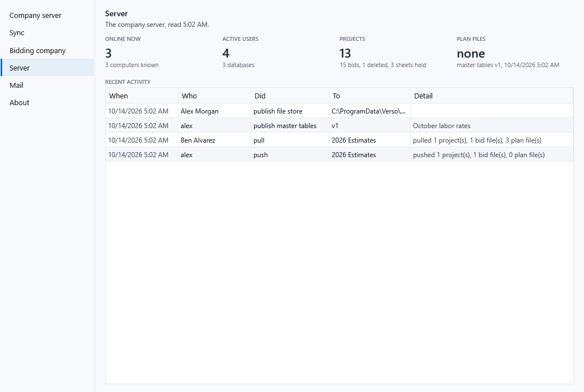Click the truncated C:\ProgramData\Verso path cell
Viewport: 584px width, 392px height.
pyautogui.click(x=369, y=111)
